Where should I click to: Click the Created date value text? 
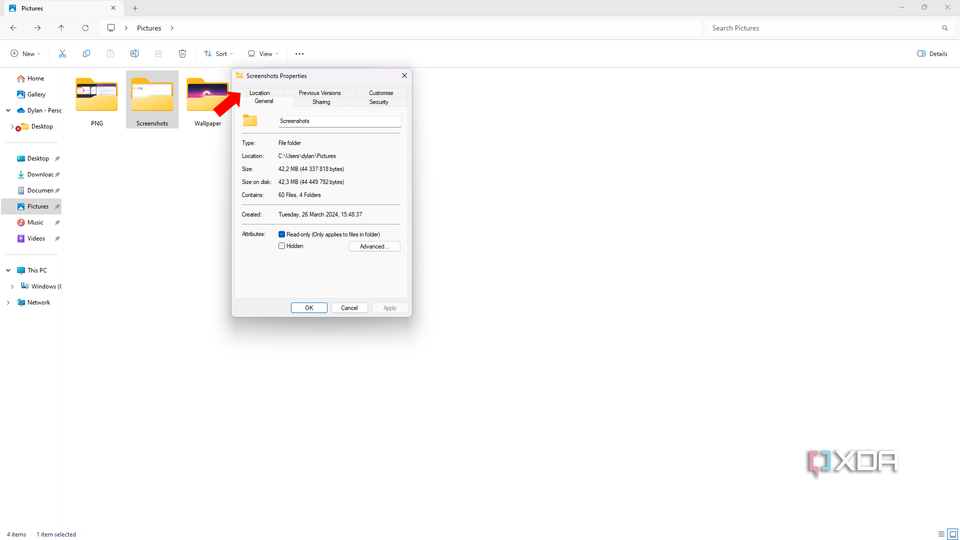pos(320,215)
